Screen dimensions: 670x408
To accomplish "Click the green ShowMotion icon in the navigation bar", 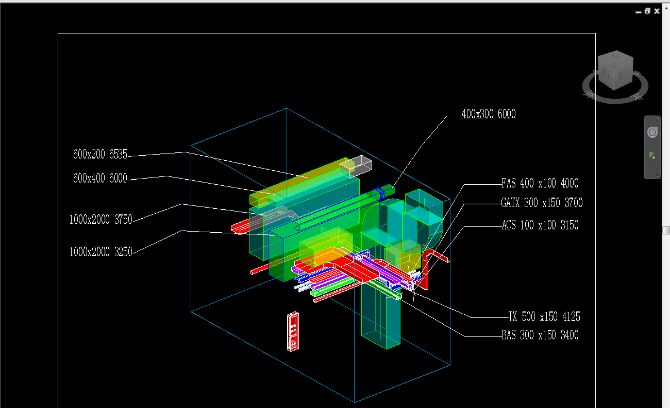I will [x=652, y=156].
